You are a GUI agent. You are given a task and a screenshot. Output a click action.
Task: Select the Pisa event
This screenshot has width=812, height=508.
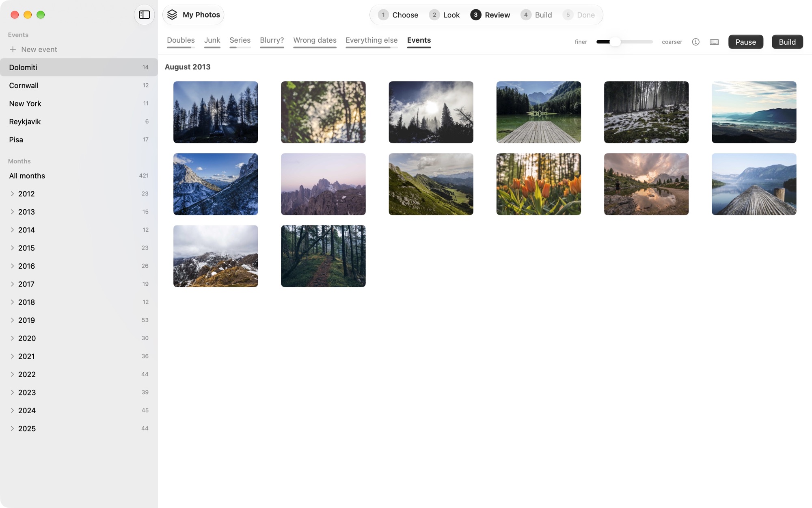click(79, 139)
